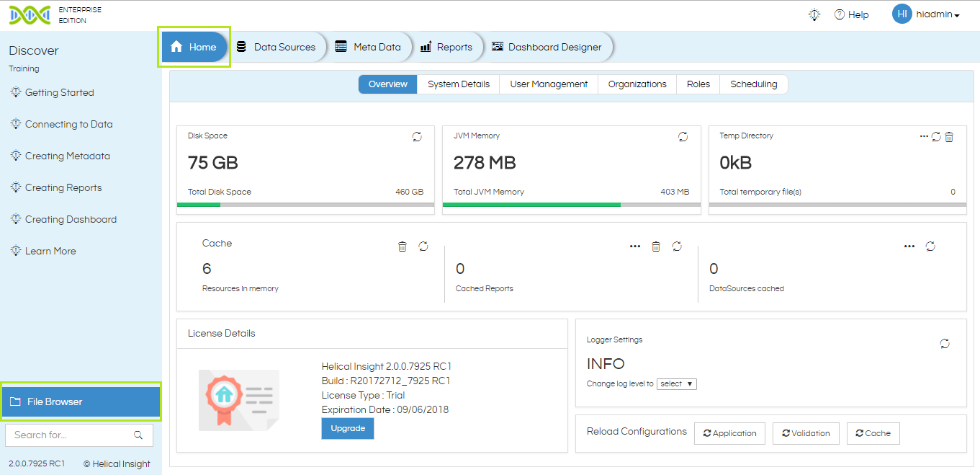Open the Dashboard Designer tab

pos(547,47)
